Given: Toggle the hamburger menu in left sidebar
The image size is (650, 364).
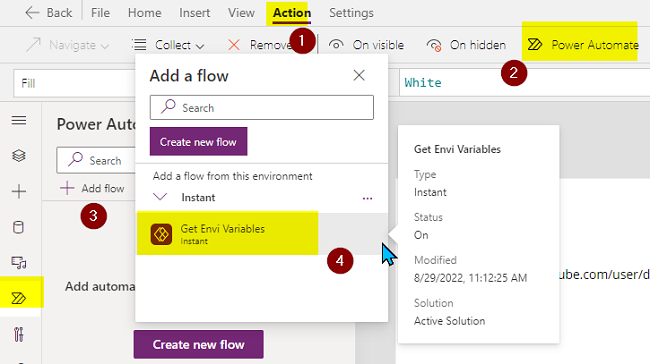Looking at the screenshot, I should (x=19, y=120).
